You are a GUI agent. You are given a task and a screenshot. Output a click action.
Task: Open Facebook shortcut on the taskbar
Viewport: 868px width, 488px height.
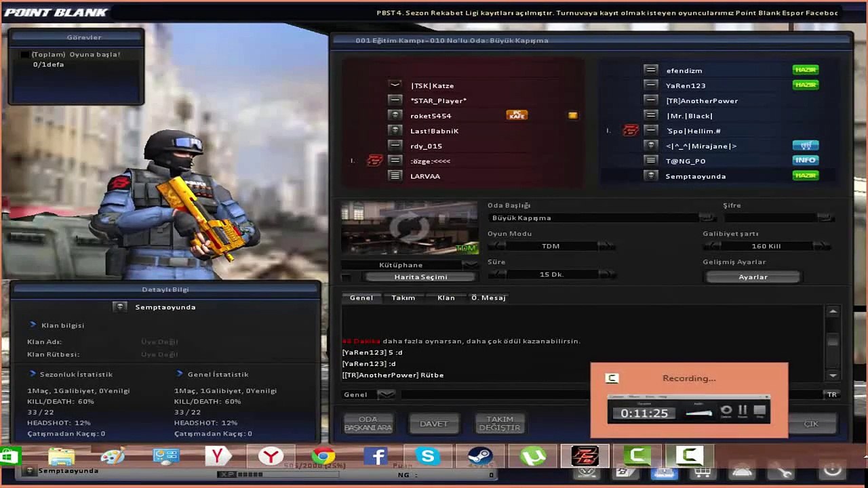376,456
